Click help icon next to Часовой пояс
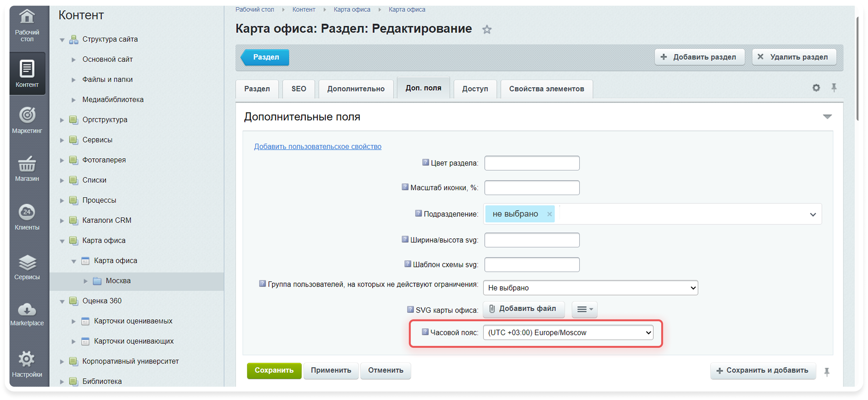This screenshot has width=868, height=400. 425,332
